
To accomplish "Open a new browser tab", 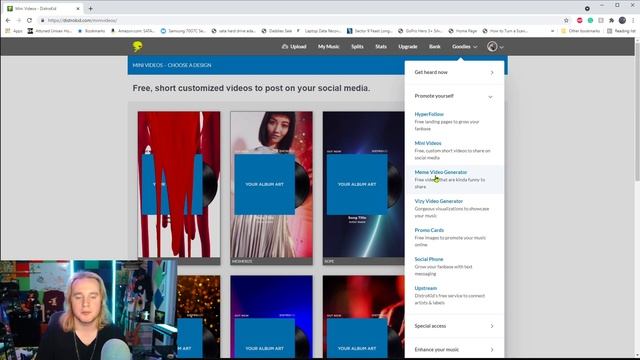I will (x=90, y=8).
